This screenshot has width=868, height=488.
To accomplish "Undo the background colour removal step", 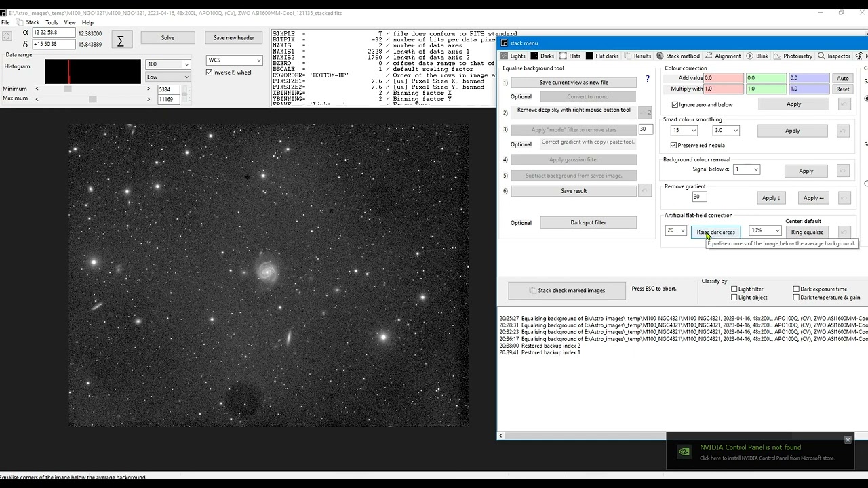I will click(843, 171).
